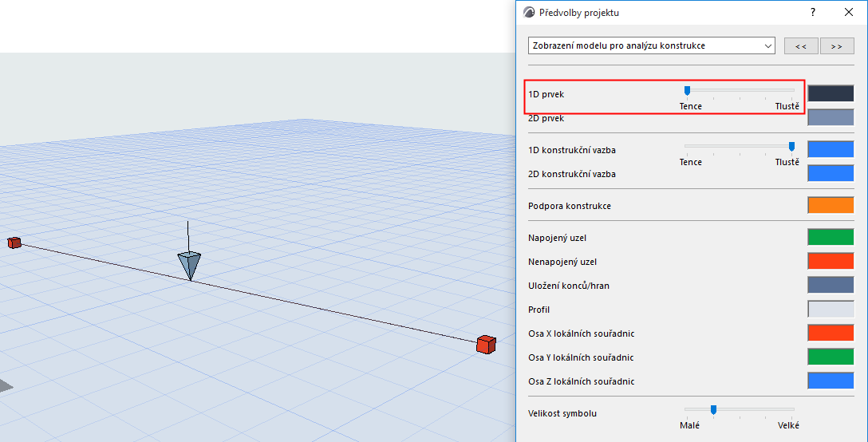Change the Osa Y lokálních souřadnic swatch
868x442 pixels.
(831, 357)
